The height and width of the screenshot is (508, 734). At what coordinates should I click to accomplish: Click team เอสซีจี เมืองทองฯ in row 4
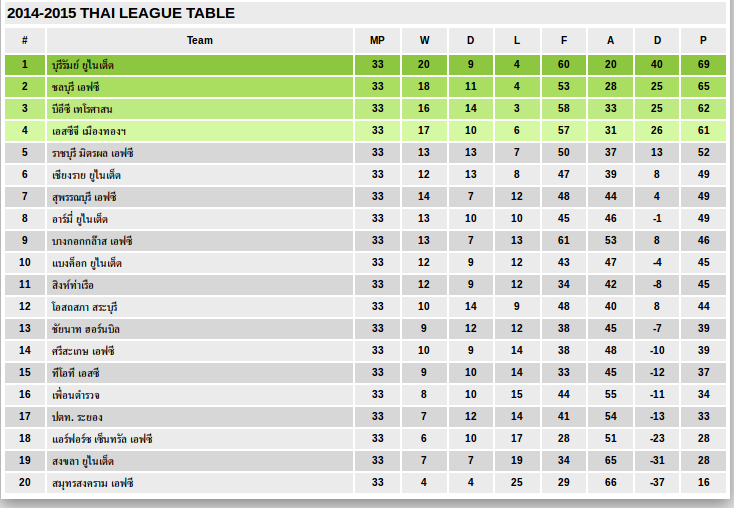[x=88, y=131]
